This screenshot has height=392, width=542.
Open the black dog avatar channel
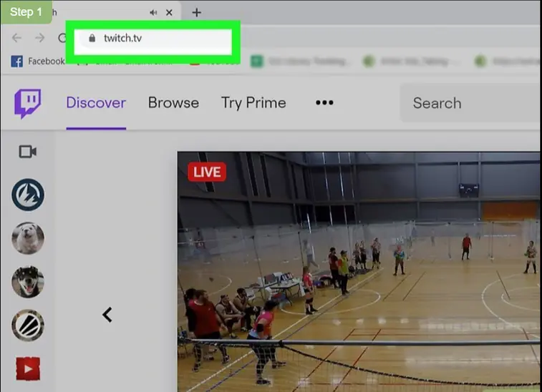(28, 283)
